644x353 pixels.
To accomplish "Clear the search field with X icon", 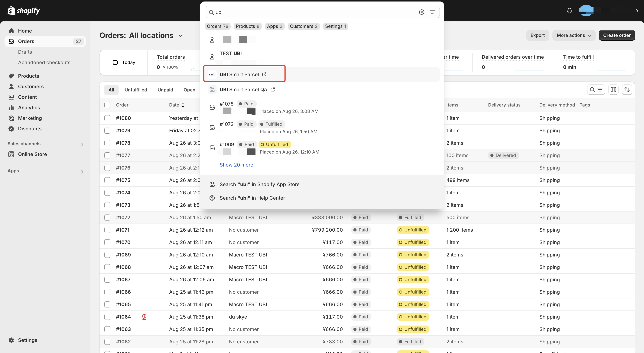I will [421, 12].
